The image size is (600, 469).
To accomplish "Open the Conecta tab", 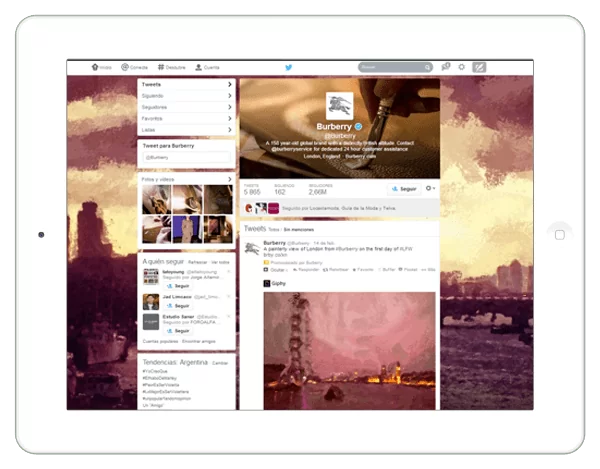I will 134,67.
